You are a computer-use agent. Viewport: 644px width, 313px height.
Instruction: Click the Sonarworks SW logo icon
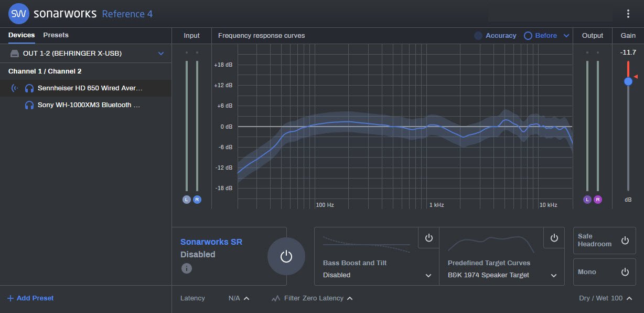(x=19, y=14)
